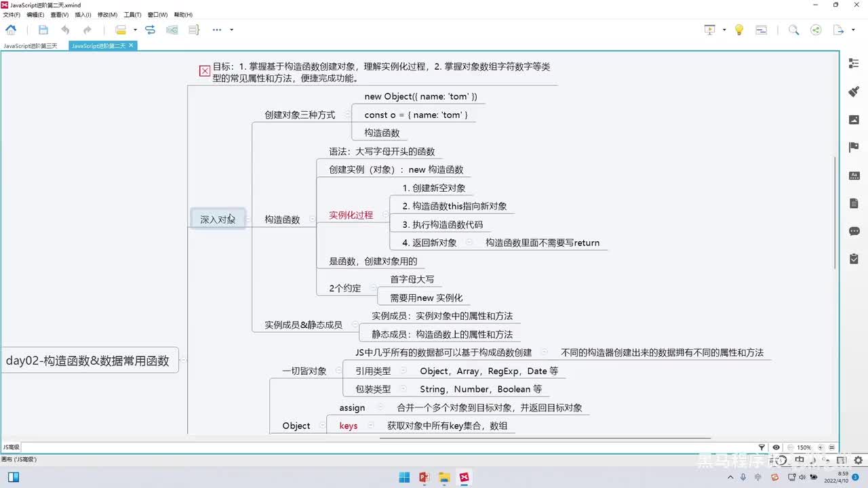This screenshot has height=488, width=868.
Task: Open the Windows Start button
Action: [x=405, y=477]
